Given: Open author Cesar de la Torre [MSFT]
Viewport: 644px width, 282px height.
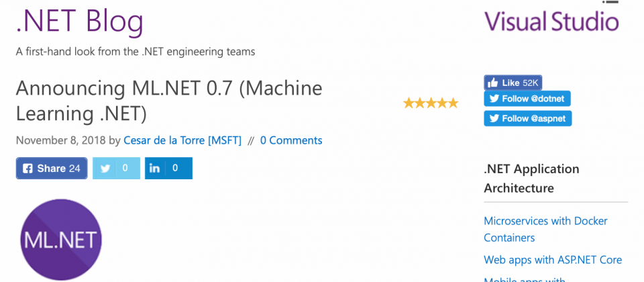Looking at the screenshot, I should (182, 140).
